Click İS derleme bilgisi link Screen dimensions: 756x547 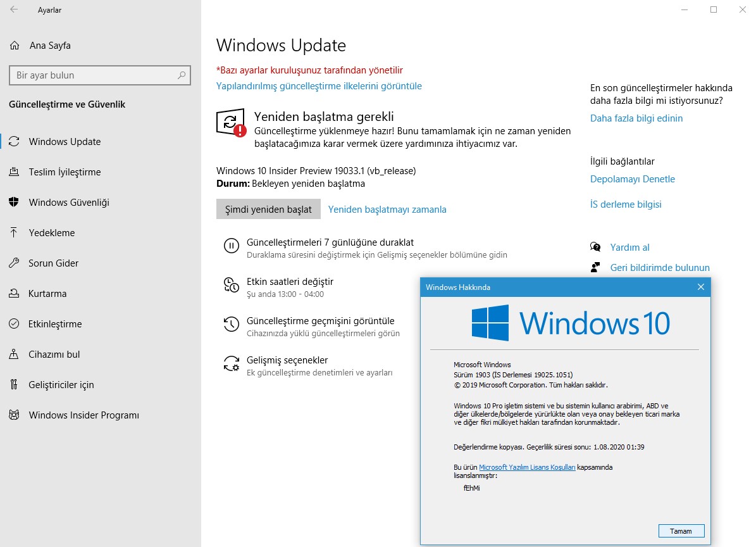pyautogui.click(x=626, y=204)
